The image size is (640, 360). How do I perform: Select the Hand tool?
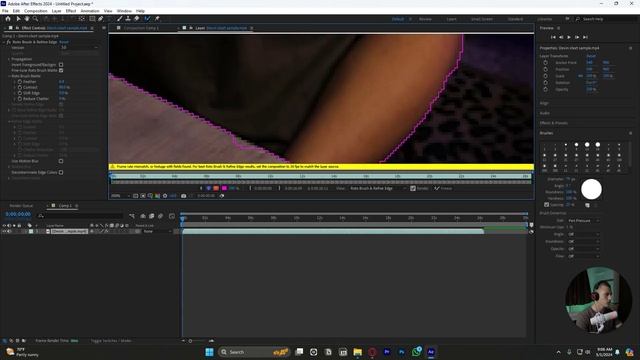[27, 19]
